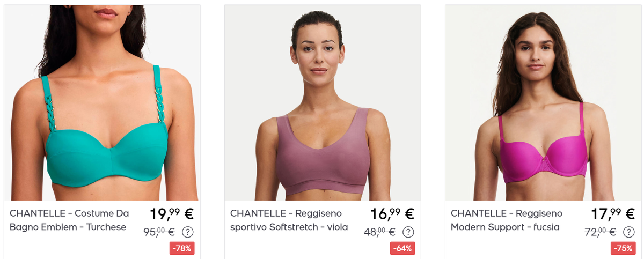Open Reggiseno Modern Support - fucsia title
The image size is (644, 259).
[x=507, y=220]
